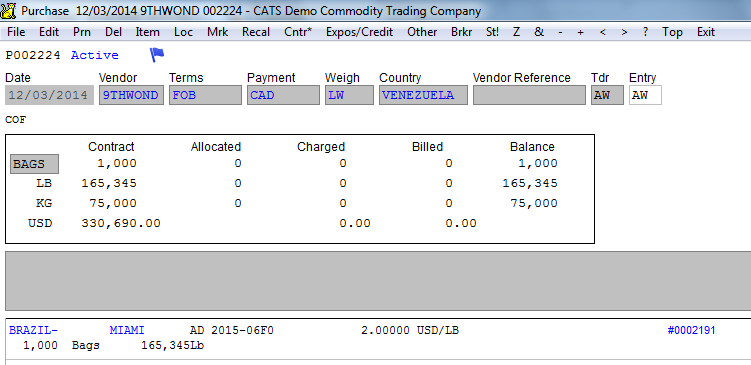Open the Brkr menu
Viewport: 751px width, 365px height.
tap(461, 32)
